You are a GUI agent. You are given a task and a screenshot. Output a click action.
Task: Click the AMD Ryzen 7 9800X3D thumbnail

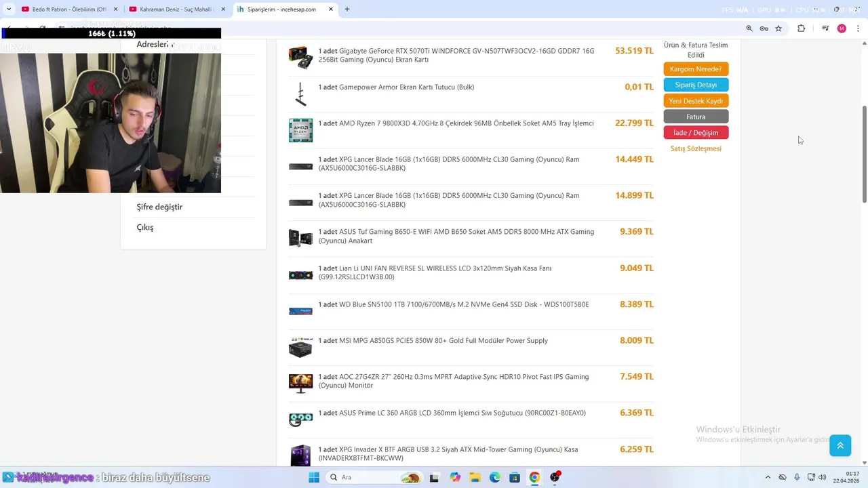click(300, 130)
